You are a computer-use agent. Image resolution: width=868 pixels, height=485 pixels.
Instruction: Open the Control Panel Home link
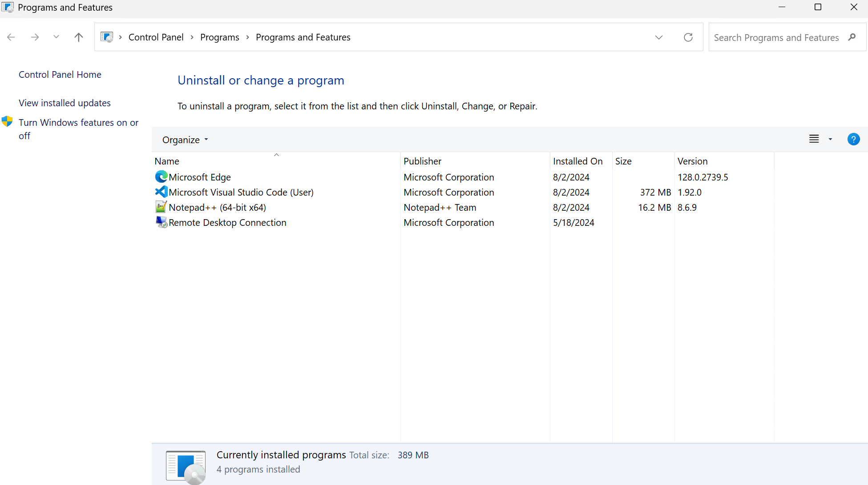tap(60, 75)
